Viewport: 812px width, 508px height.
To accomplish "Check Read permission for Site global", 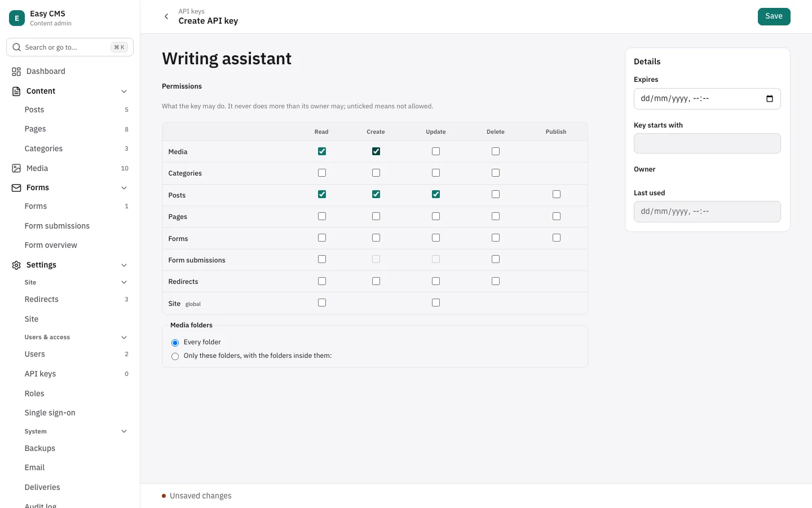I will point(322,303).
